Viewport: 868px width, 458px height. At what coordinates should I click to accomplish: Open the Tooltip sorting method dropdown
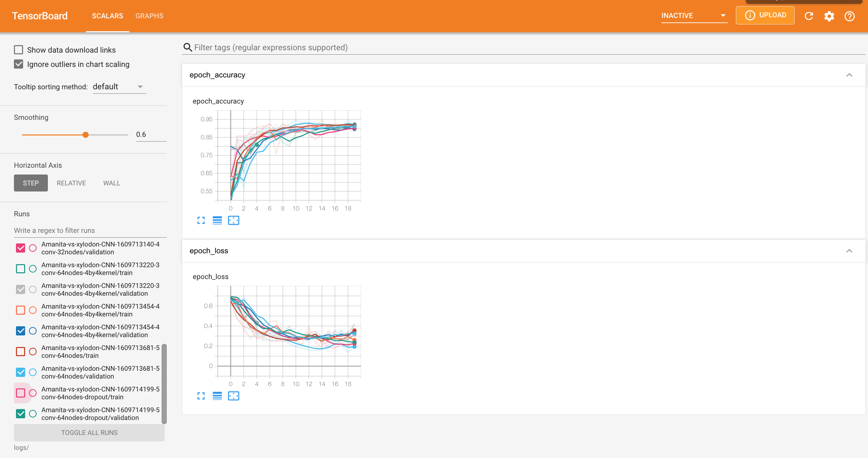118,86
